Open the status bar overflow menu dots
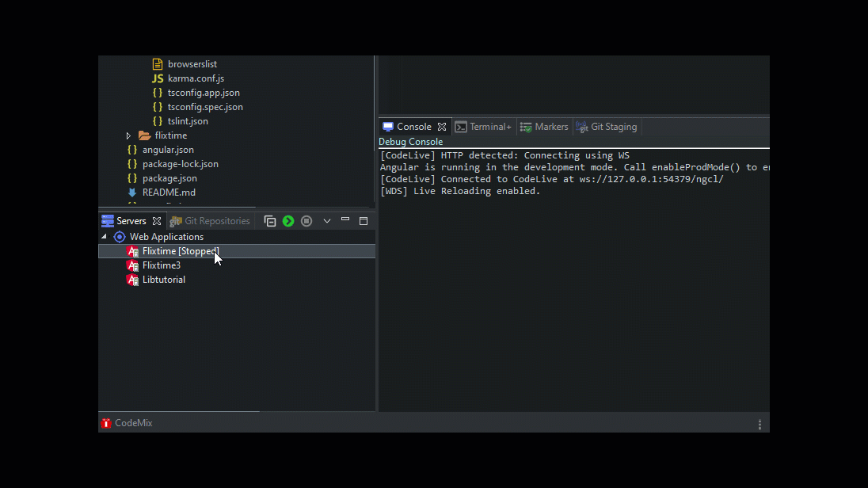The image size is (868, 488). [x=759, y=423]
